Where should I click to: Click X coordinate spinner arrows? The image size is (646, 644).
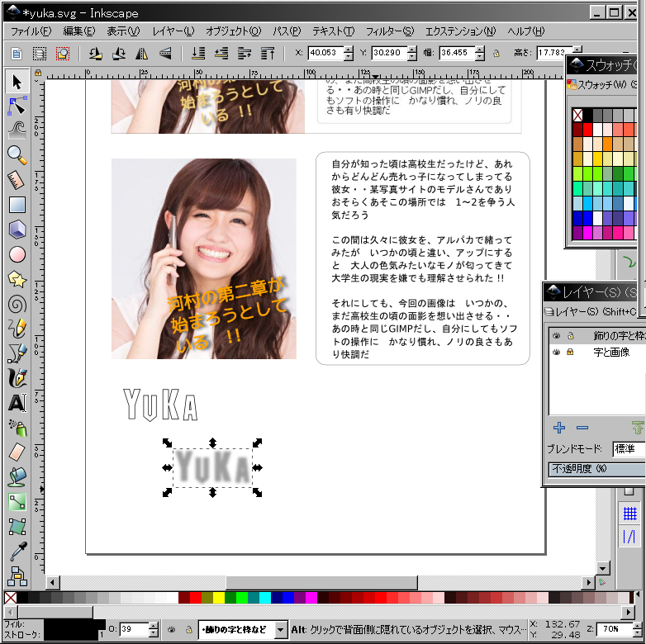click(349, 53)
